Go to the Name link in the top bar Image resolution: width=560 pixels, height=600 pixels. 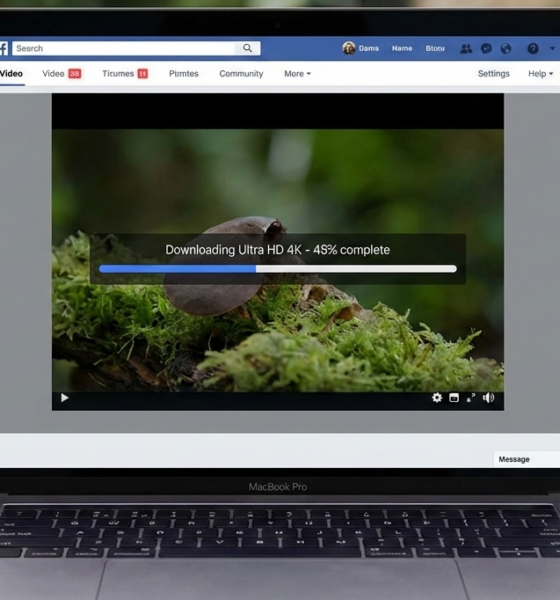click(402, 49)
